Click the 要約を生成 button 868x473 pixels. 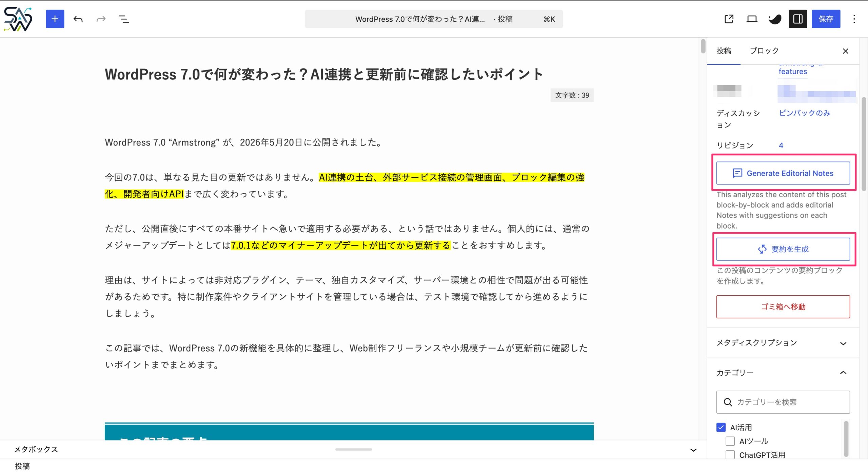point(783,249)
